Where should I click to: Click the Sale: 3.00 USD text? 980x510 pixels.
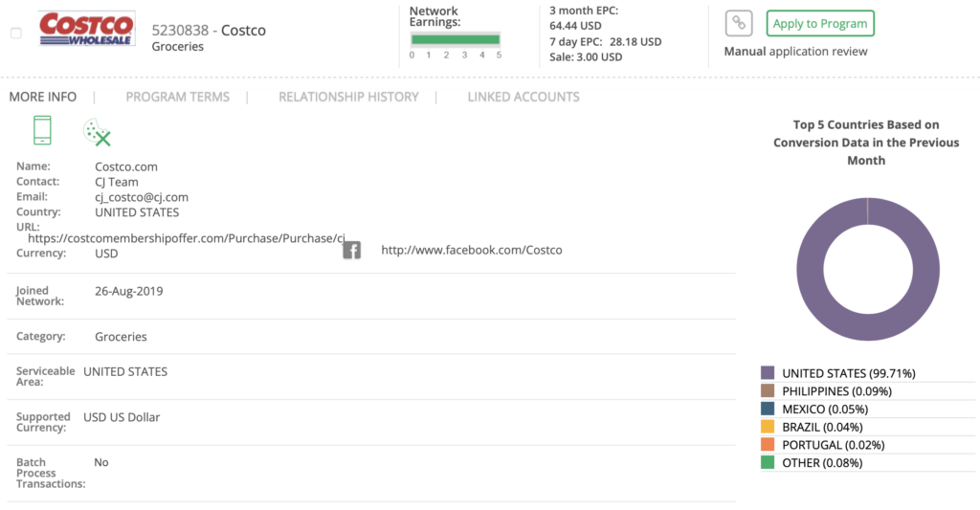pyautogui.click(x=586, y=56)
